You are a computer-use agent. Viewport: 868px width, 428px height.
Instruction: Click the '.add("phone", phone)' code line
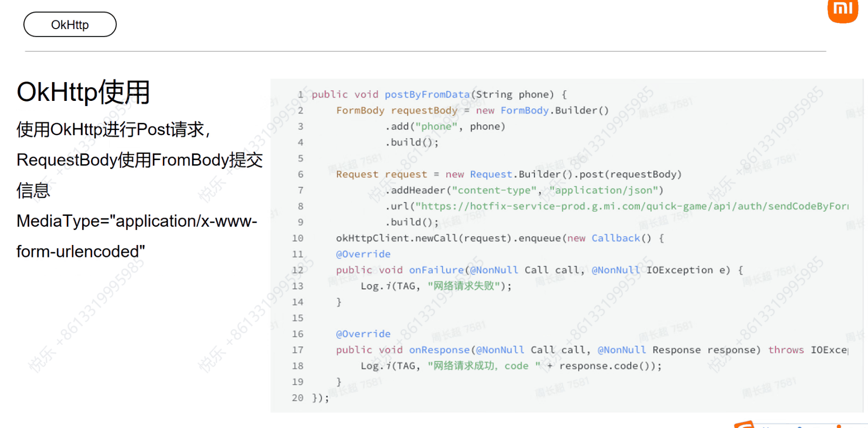click(x=445, y=126)
